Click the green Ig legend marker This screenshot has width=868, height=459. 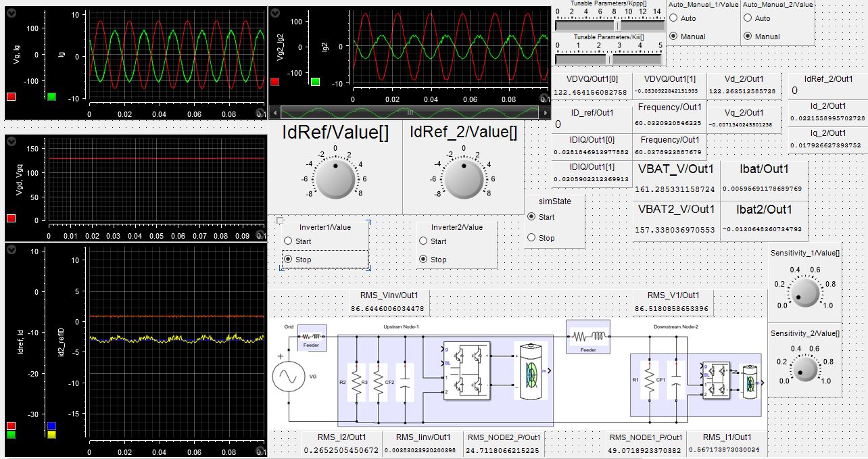click(52, 97)
